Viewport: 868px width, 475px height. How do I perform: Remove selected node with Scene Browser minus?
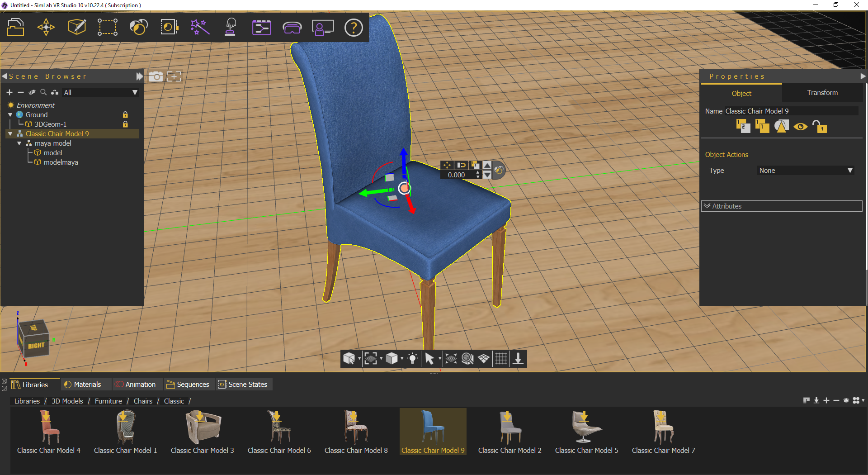coord(20,92)
